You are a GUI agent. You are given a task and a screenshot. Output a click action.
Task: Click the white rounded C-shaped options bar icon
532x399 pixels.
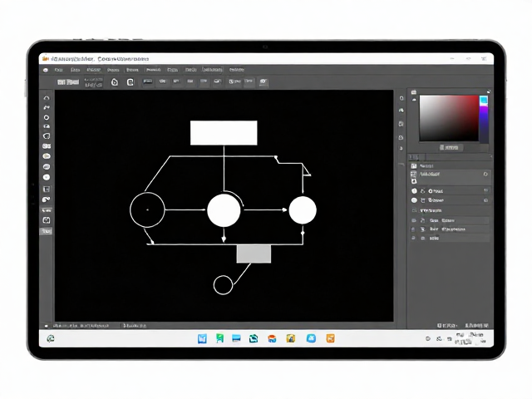point(130,82)
